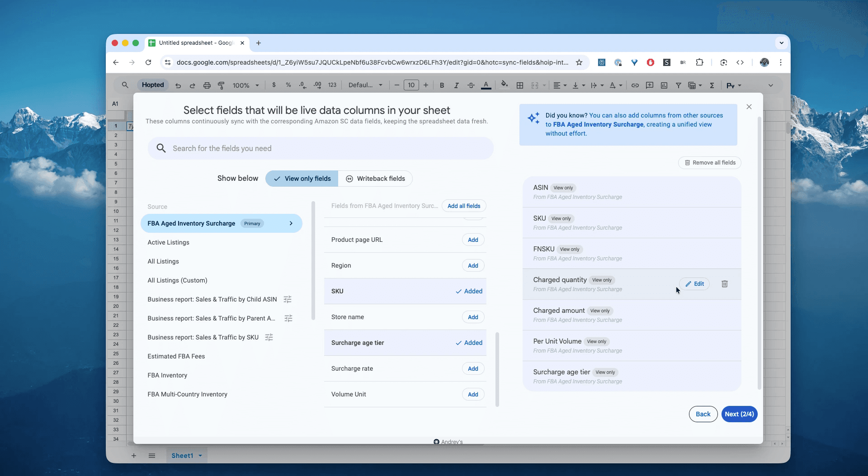Image resolution: width=868 pixels, height=476 pixels.
Task: Click the Next (2/4) button
Action: pyautogui.click(x=739, y=414)
